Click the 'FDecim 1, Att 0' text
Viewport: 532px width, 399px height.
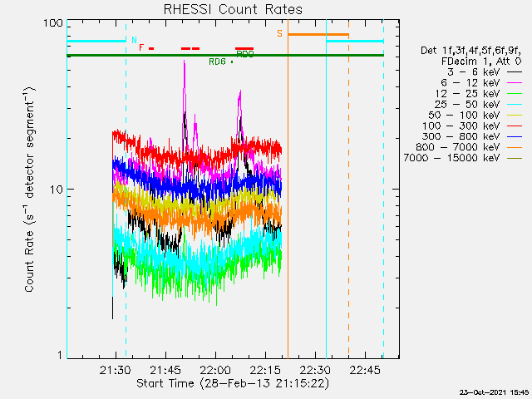pyautogui.click(x=481, y=62)
